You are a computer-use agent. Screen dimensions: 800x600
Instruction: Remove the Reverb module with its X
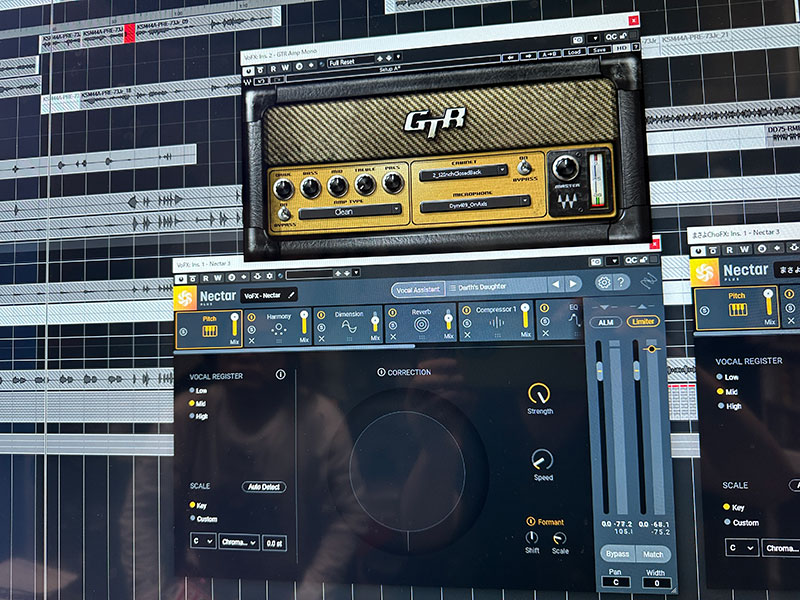coord(393,337)
